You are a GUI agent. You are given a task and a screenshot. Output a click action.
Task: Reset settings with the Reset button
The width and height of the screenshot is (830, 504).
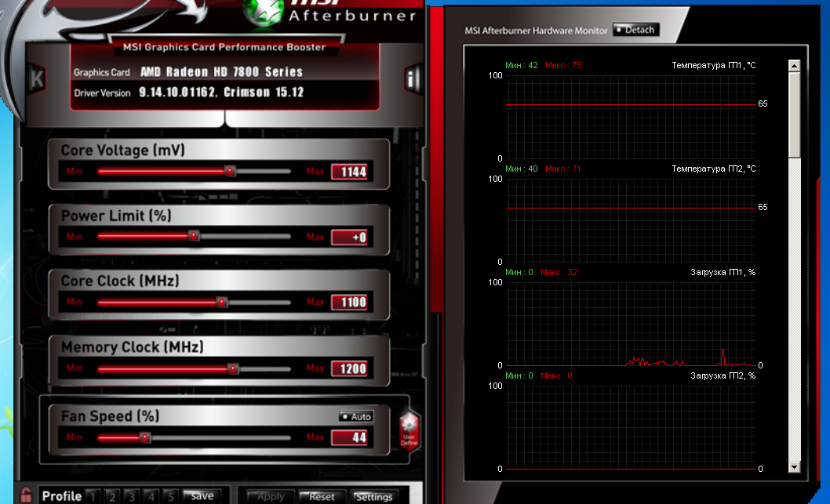(322, 497)
